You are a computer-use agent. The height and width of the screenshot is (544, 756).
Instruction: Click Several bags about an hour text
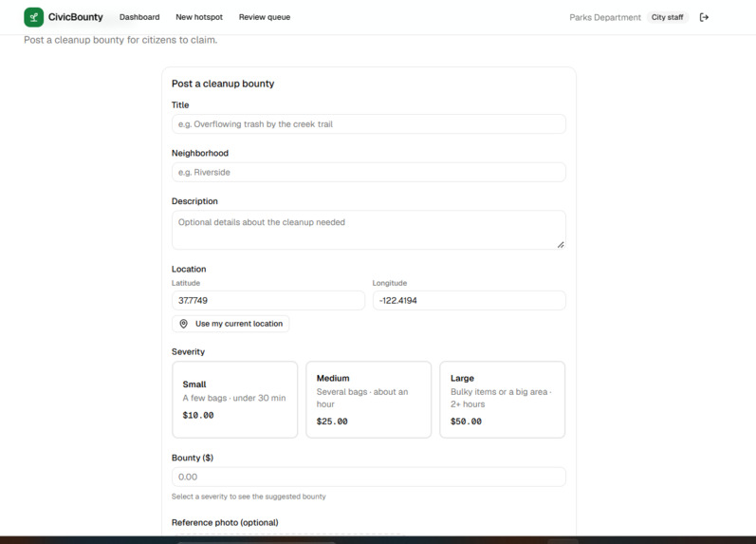tap(362, 398)
